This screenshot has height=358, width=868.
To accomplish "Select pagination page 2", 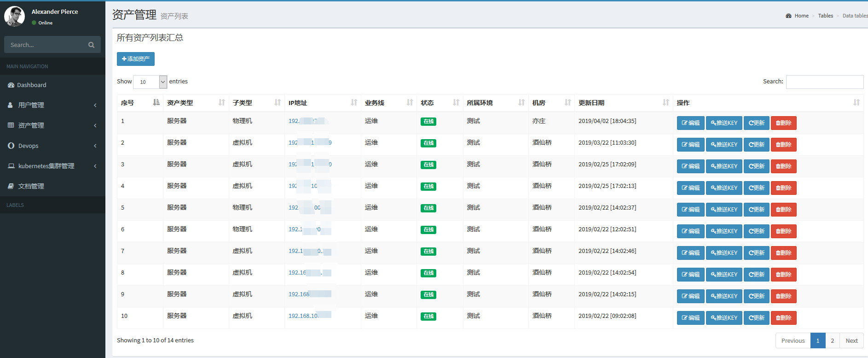I will tap(832, 341).
